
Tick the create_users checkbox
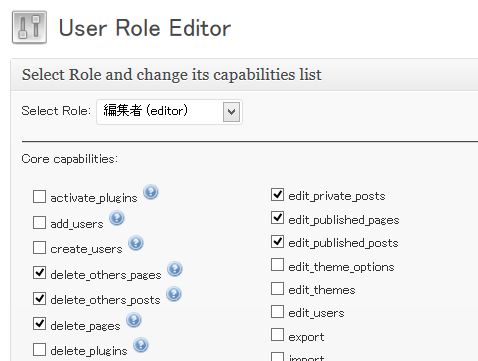click(39, 248)
